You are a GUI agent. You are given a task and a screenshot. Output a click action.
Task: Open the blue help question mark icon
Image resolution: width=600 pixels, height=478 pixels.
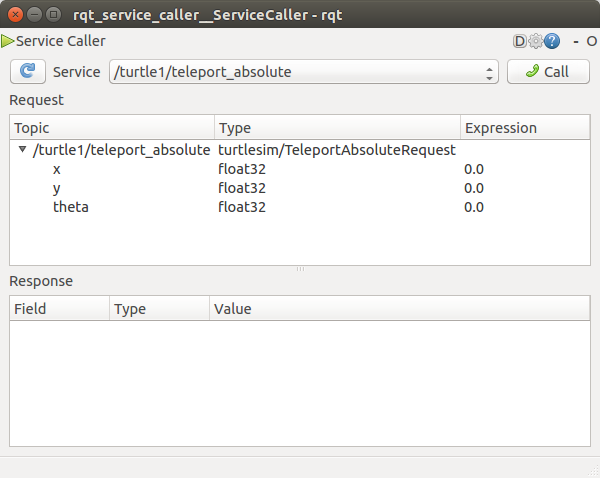point(551,41)
